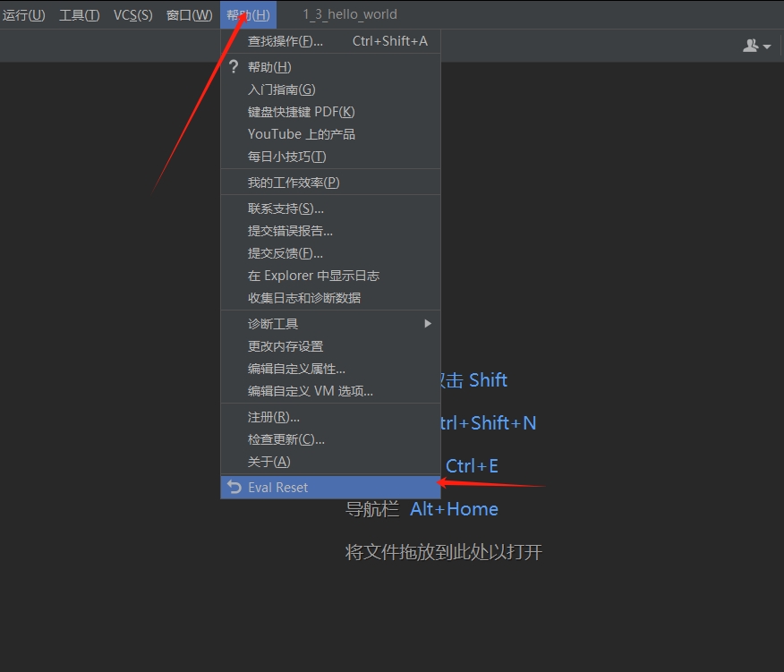This screenshot has height=672, width=784.
Task: Open the 工具(T) menu
Action: 79,15
